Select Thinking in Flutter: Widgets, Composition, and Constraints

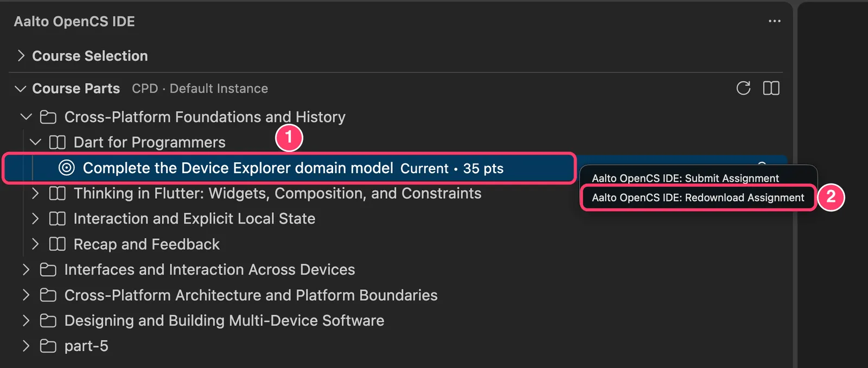(x=277, y=193)
